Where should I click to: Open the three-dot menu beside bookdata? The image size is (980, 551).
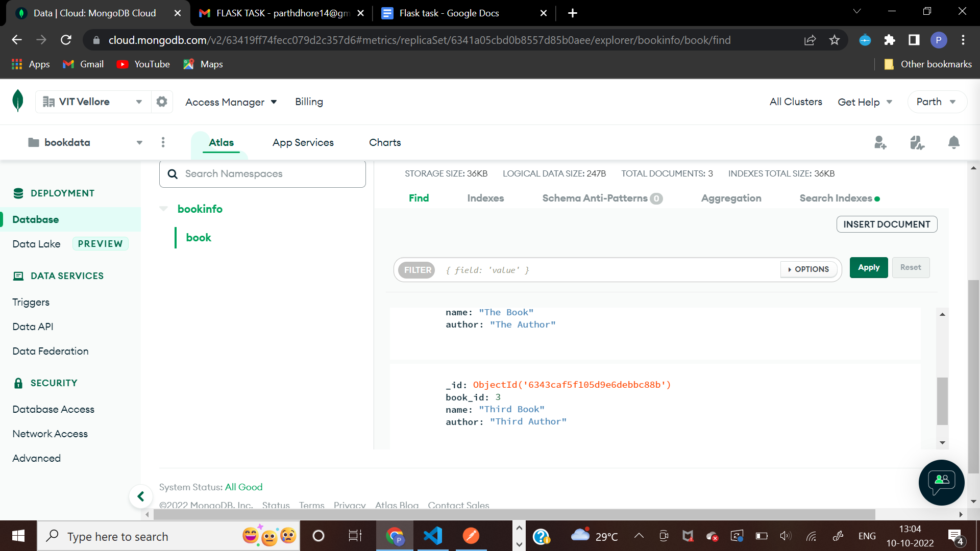pyautogui.click(x=163, y=142)
